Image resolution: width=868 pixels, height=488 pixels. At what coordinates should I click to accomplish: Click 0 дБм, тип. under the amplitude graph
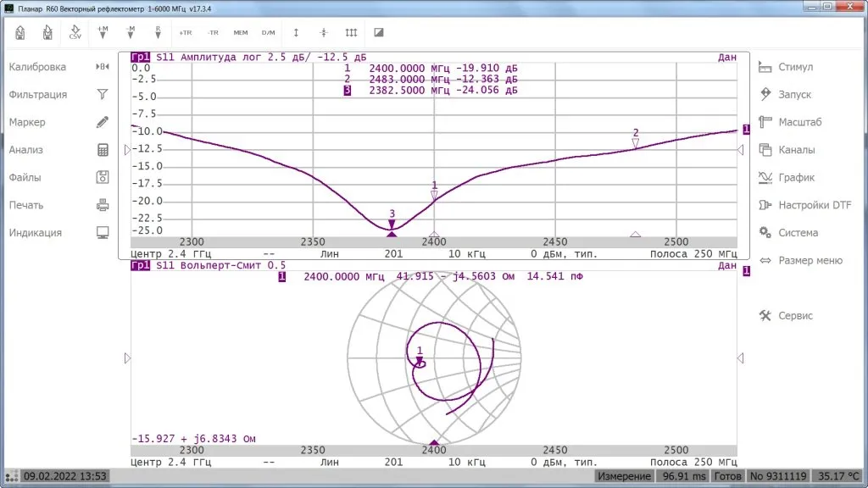(x=564, y=254)
